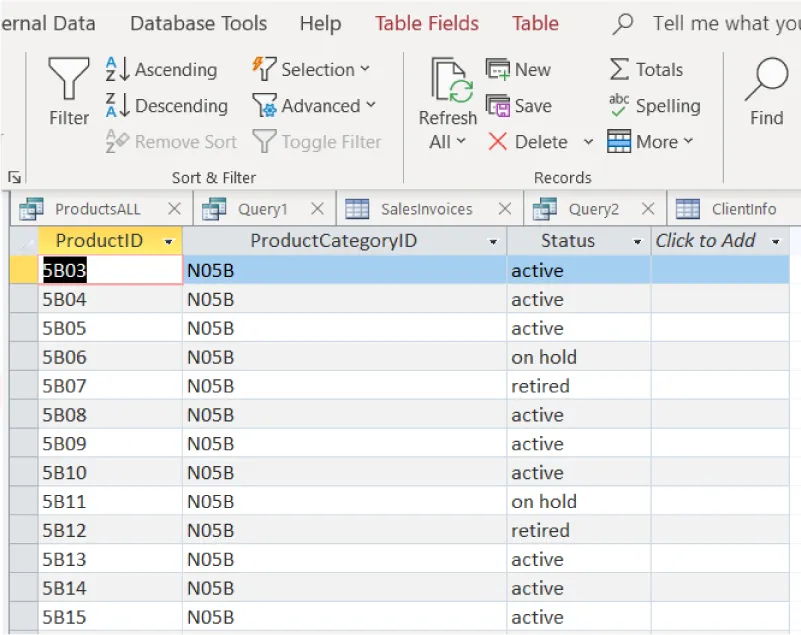801x635 pixels.
Task: Open the Table Fields ribbon tab
Action: [427, 23]
